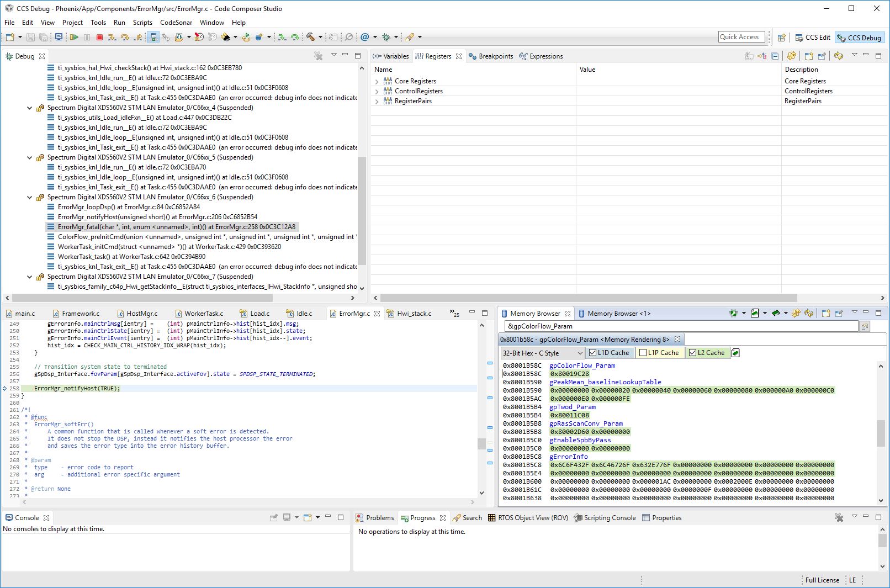Click the Step Return toolbar icon
The image size is (890, 588).
[138, 37]
